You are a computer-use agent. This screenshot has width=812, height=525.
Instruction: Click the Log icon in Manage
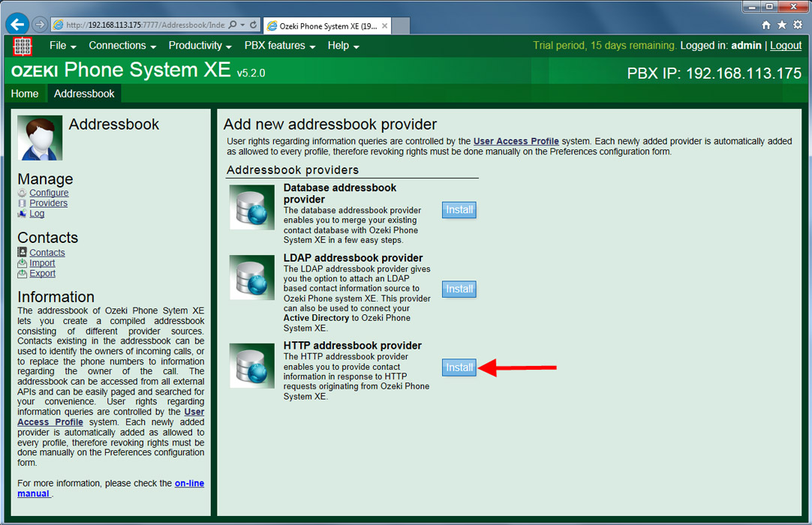(x=22, y=214)
